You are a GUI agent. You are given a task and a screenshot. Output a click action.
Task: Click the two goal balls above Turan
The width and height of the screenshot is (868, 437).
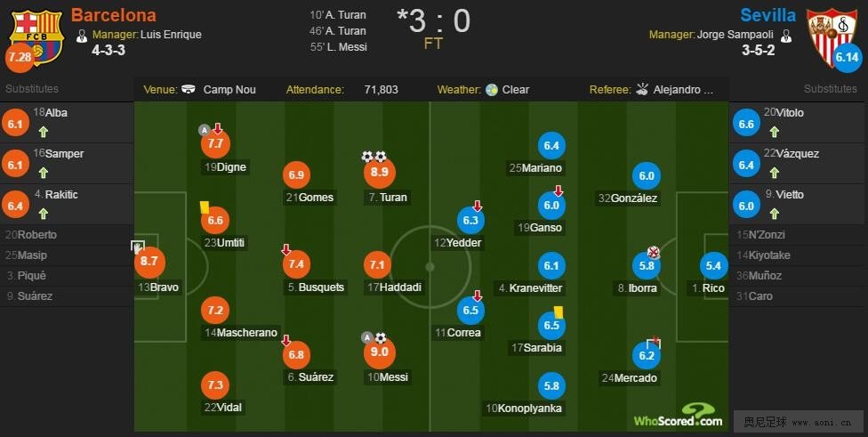click(374, 157)
